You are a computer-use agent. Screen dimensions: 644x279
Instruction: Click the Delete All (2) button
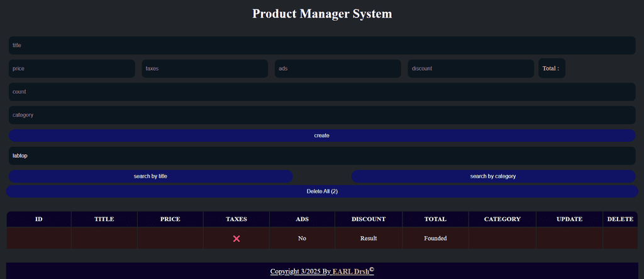pyautogui.click(x=321, y=191)
